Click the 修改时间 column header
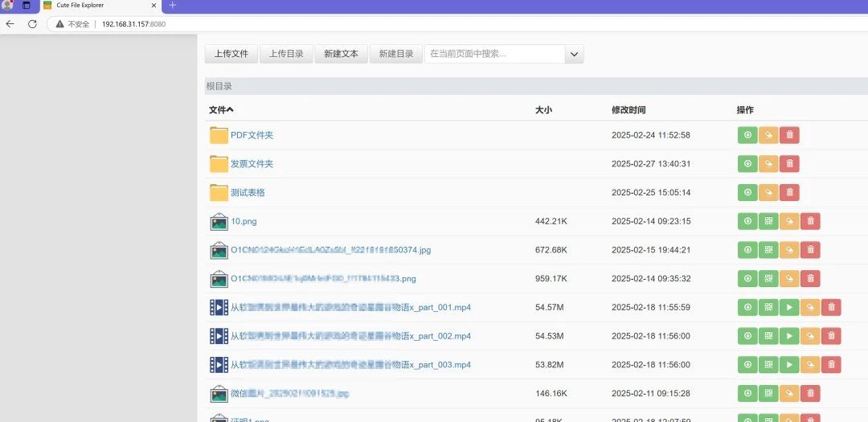868x422 pixels. pos(628,110)
